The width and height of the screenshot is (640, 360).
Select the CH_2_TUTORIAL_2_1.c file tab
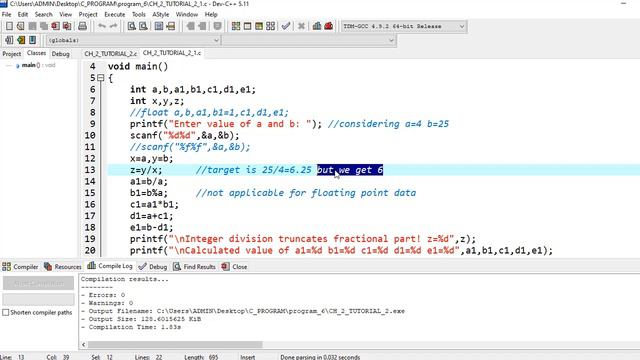point(172,53)
